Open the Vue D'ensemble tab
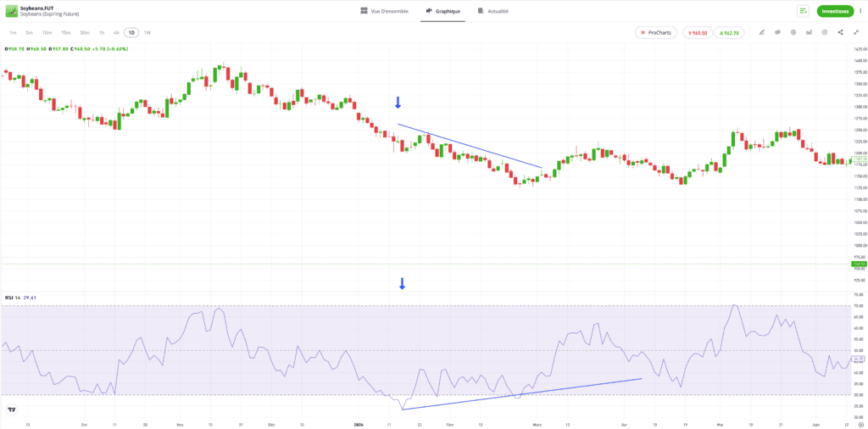Image resolution: width=868 pixels, height=429 pixels. (x=384, y=11)
